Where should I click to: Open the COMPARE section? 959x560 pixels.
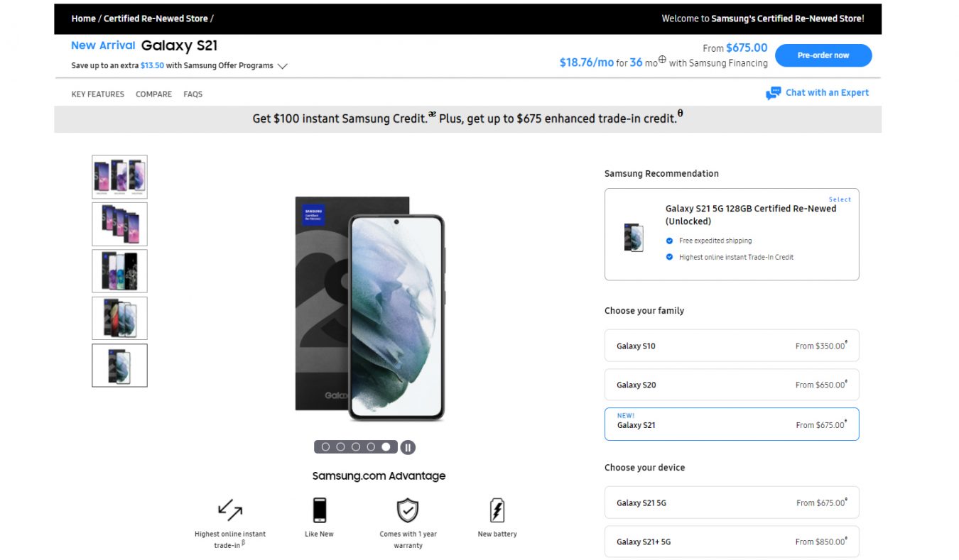[x=154, y=94]
